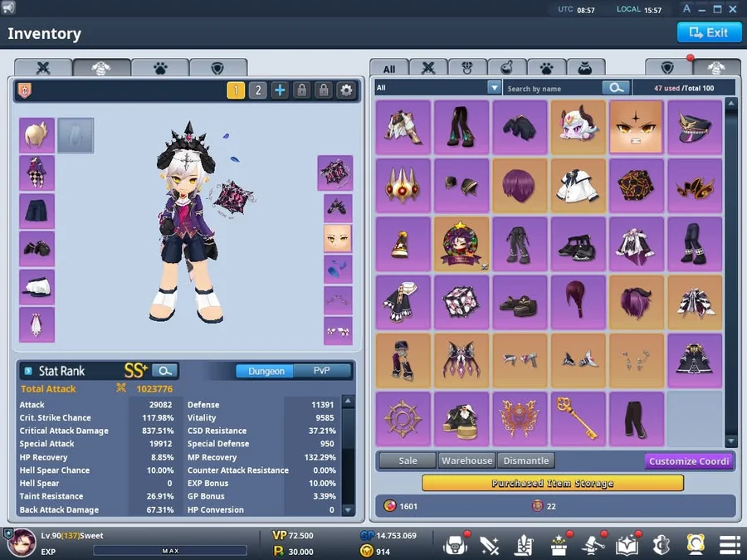Screen dimensions: 747x560
Task: Click the Search by name field
Action: point(553,88)
